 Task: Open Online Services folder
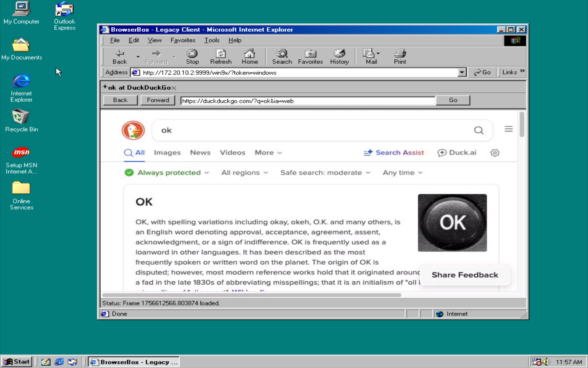click(21, 195)
